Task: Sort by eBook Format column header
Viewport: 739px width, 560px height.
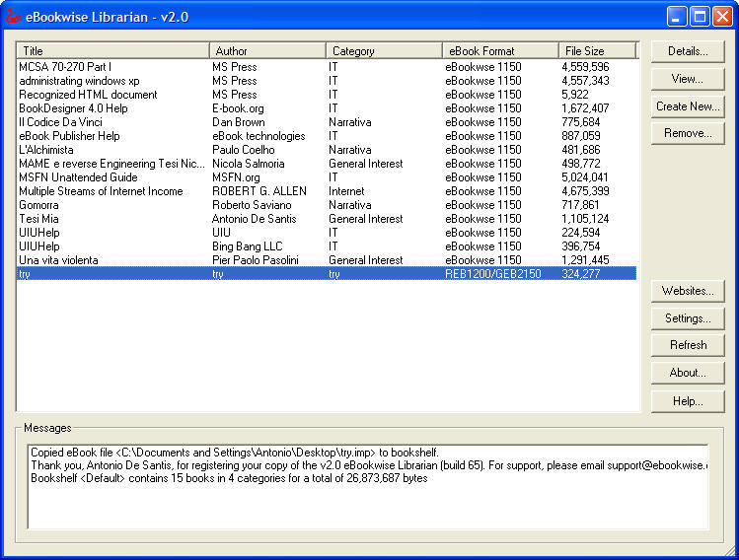Action: tap(500, 50)
